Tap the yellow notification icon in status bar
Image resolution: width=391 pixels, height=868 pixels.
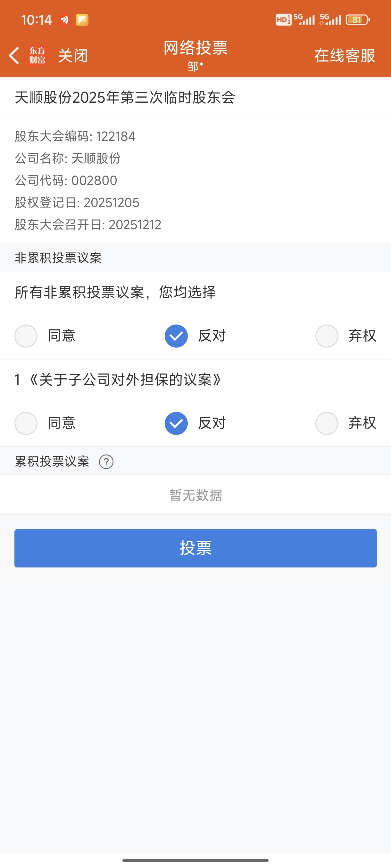(82, 20)
